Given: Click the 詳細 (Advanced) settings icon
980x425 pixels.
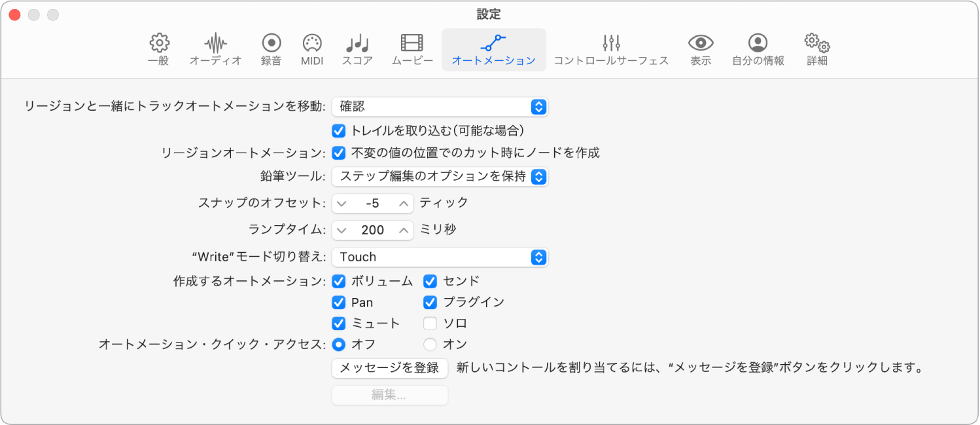Looking at the screenshot, I should coord(816,49).
